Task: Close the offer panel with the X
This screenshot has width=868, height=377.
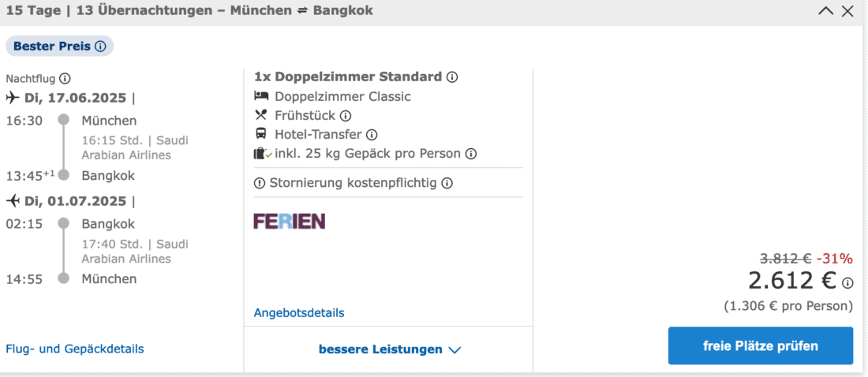Action: pos(847,11)
